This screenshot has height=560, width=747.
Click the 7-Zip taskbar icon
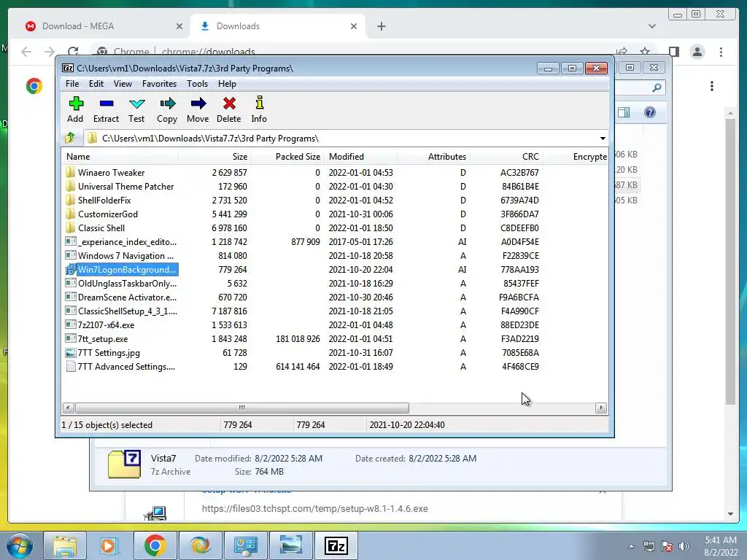coord(336,545)
